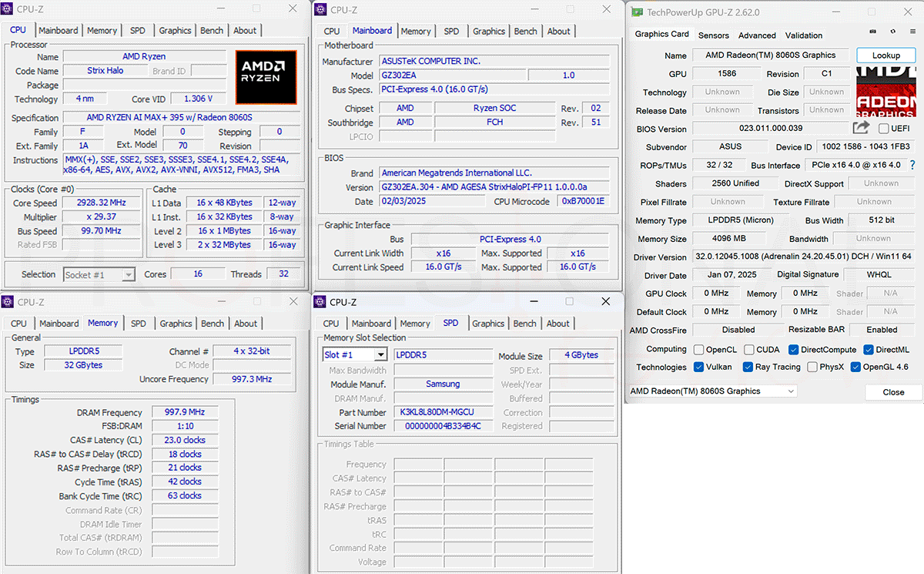
Task: Click the CAS# Latency value 23.0 clocks
Action: pos(185,441)
